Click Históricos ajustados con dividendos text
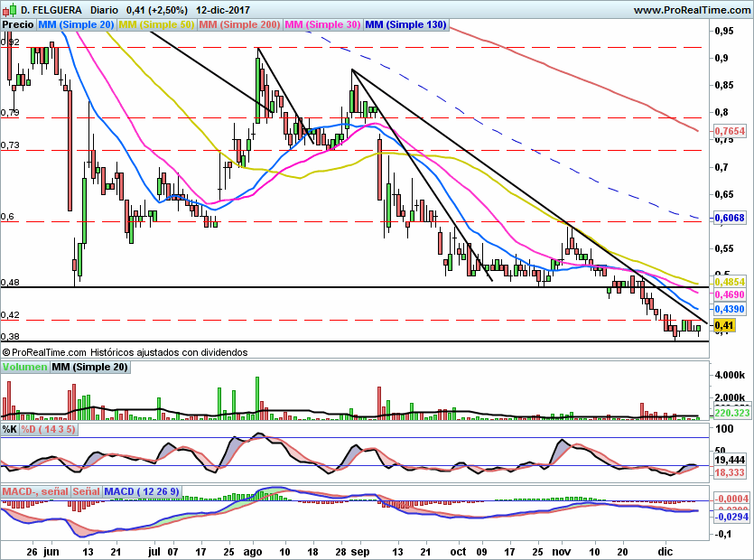The width and height of the screenshot is (754, 560). coord(169,352)
